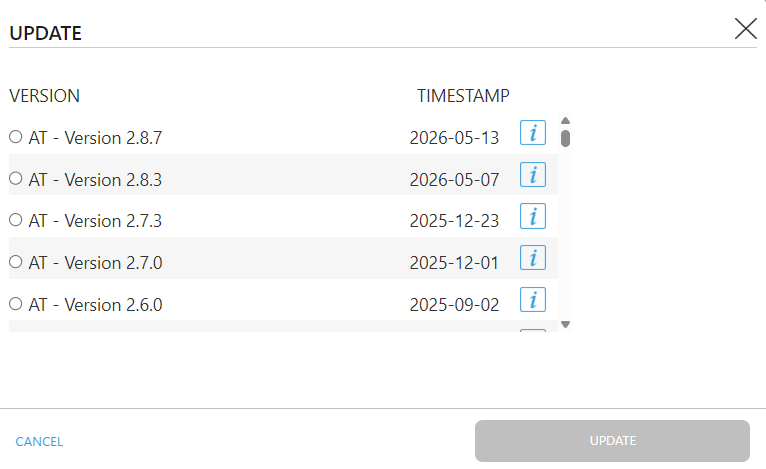The width and height of the screenshot is (766, 469).
Task: Select AT Version 2.8.7 radio button
Action: coord(16,137)
